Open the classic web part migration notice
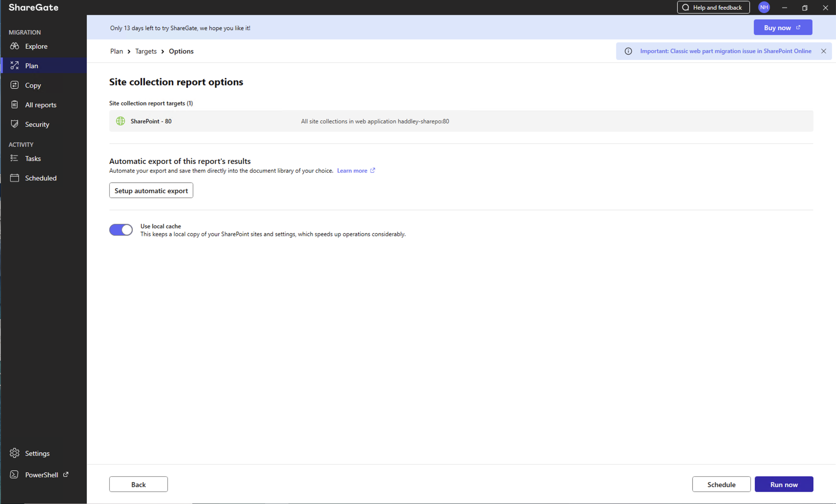The height and width of the screenshot is (504, 836). pos(725,51)
